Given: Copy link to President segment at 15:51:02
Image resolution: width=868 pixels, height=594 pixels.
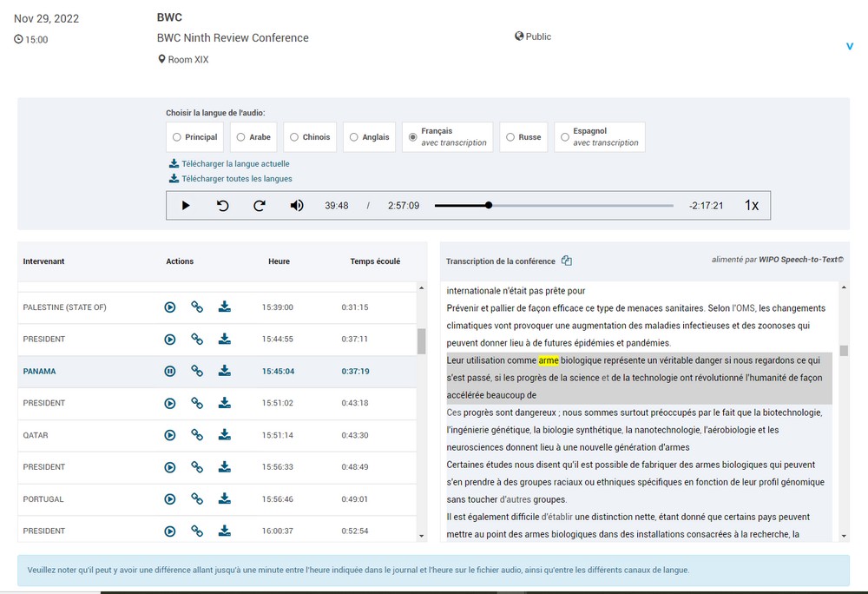Looking at the screenshot, I should (197, 404).
